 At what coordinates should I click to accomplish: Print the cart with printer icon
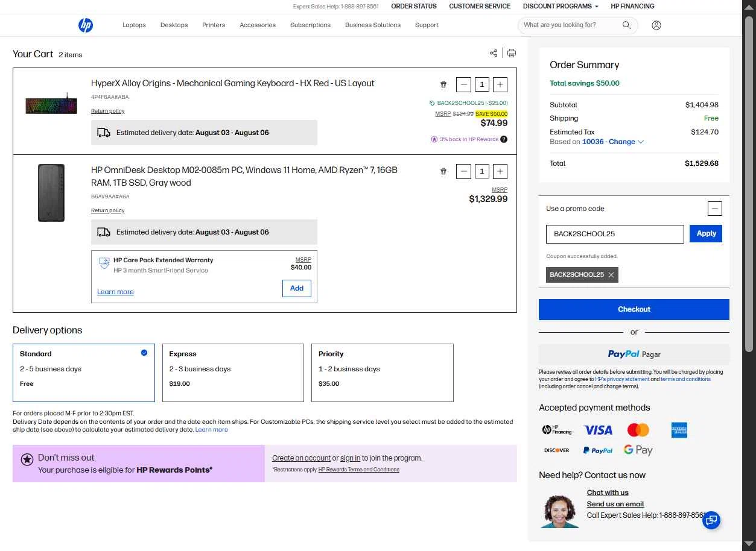pyautogui.click(x=512, y=53)
